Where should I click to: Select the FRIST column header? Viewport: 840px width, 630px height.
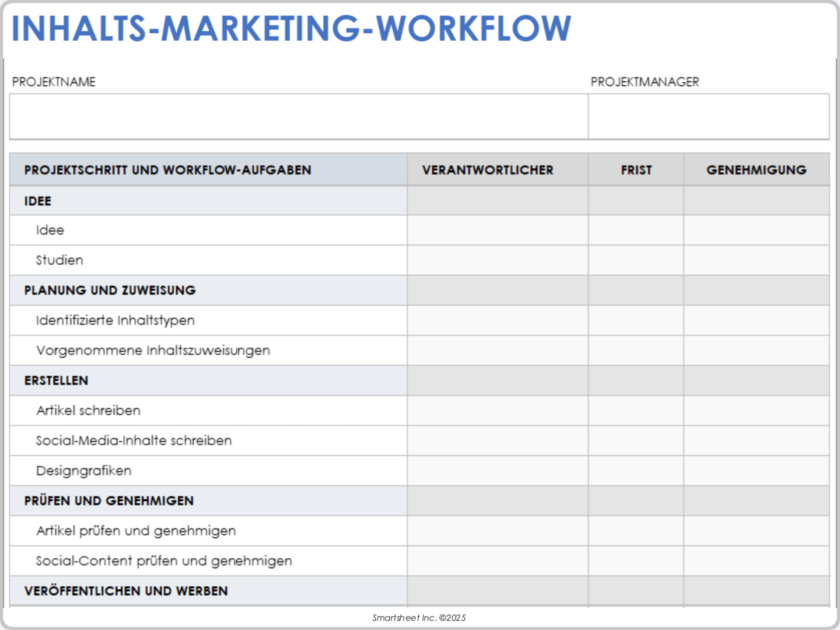(x=636, y=170)
